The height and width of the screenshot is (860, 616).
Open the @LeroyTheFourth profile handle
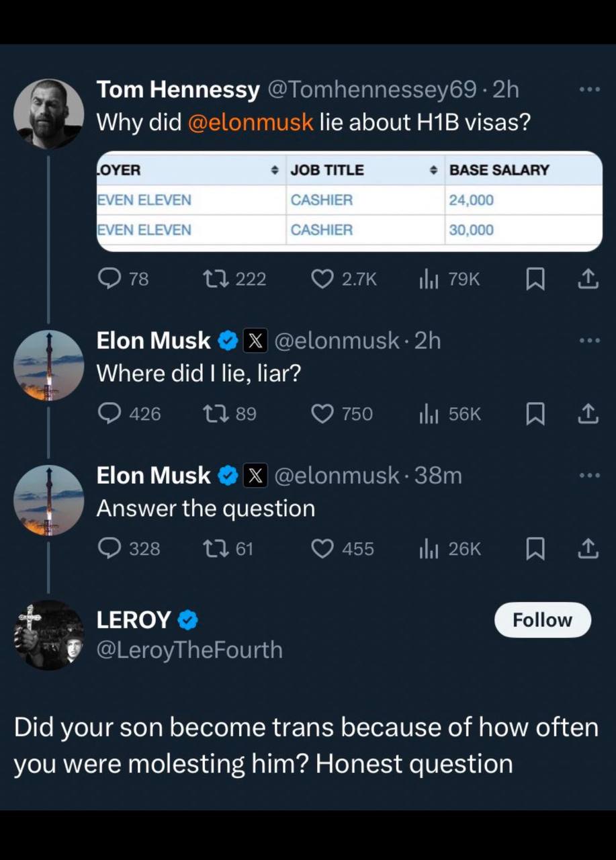[x=189, y=650]
